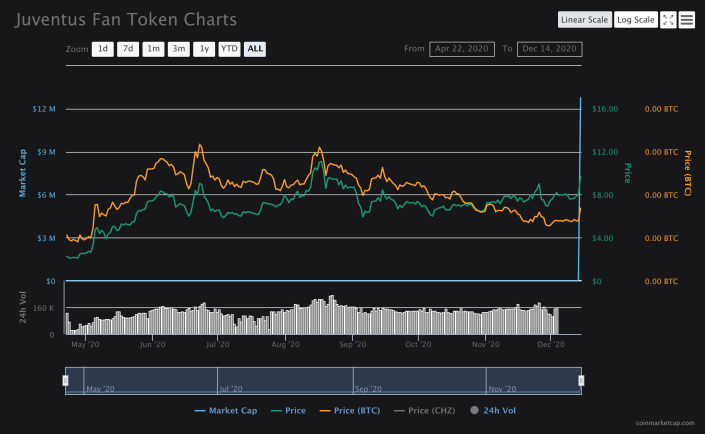Toggle green Price series in legend

coord(289,411)
